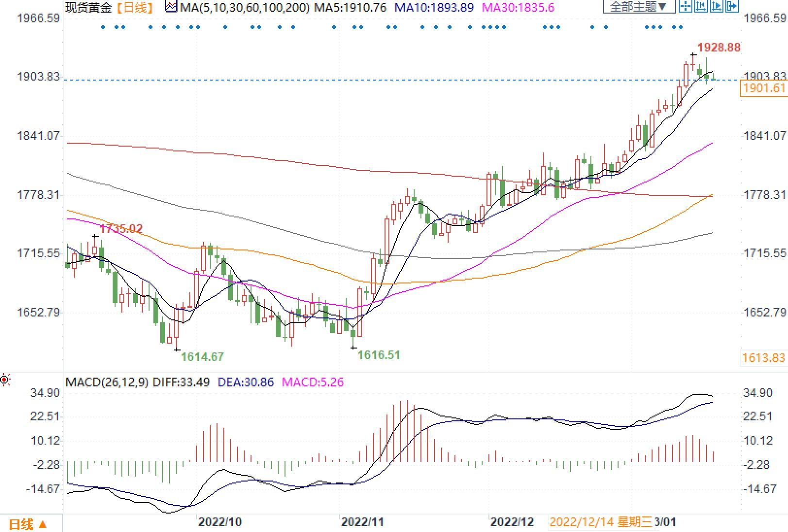Click the crosshair cursor icon in top toolbar
Image resolution: width=788 pixels, height=532 pixels.
click(686, 6)
